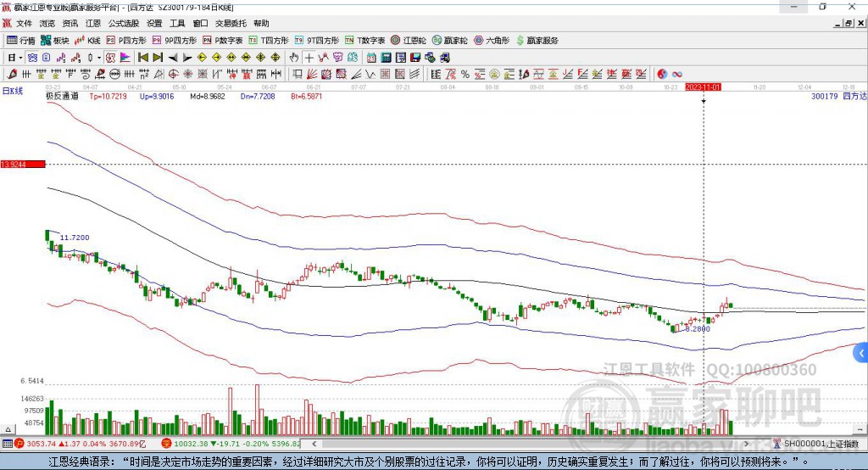The width and height of the screenshot is (868, 470).
Task: Select the circled 金 golden ratio tool
Action: click(494, 75)
